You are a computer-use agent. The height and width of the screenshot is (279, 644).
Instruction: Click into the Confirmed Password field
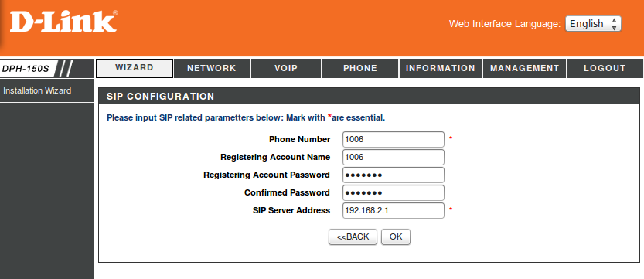click(394, 193)
